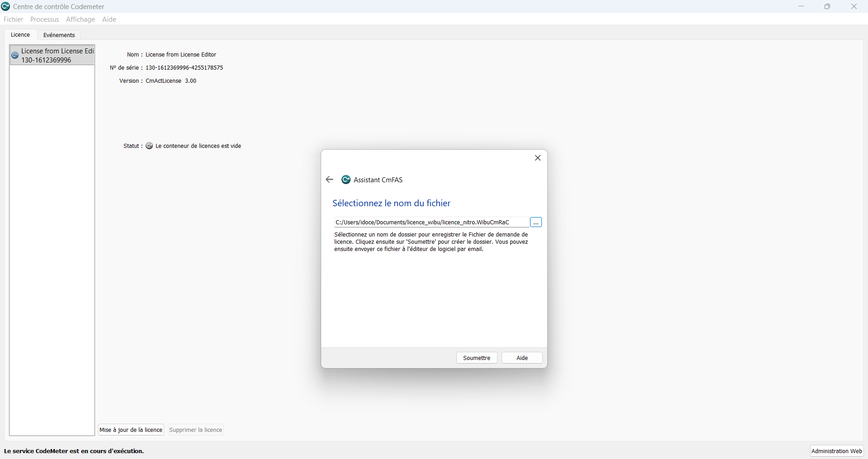Close the Centre de contrôle Codemeter window
The image size is (868, 459).
coord(854,6)
